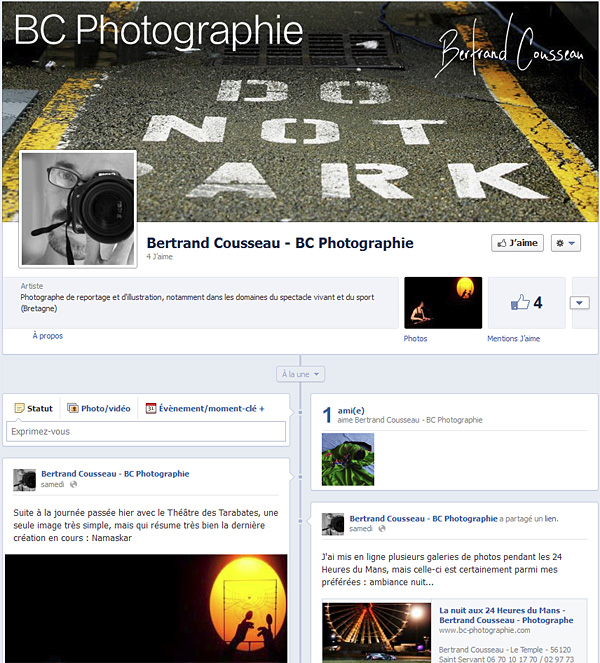Click the large number 1 friend count
Screen dimensions: 600x663
[327, 415]
